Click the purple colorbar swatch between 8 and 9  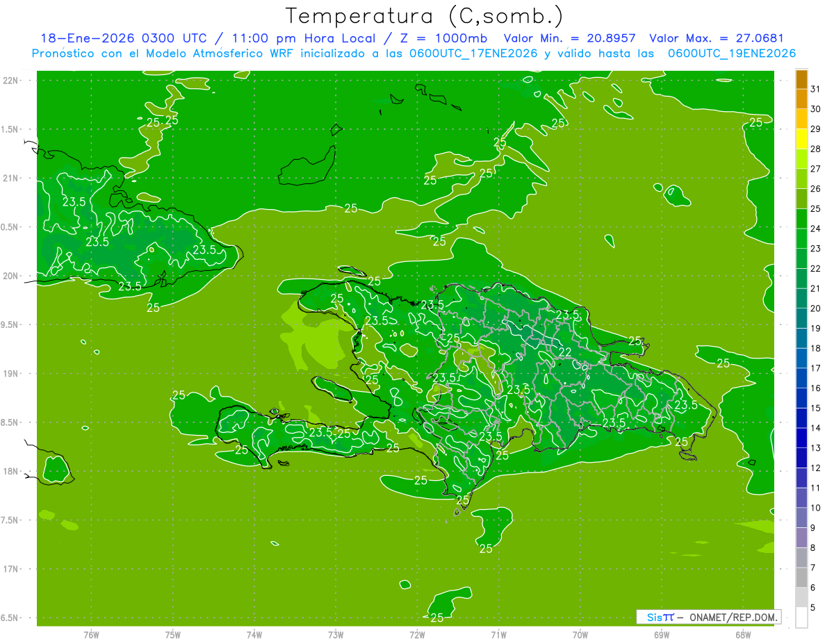tap(801, 538)
